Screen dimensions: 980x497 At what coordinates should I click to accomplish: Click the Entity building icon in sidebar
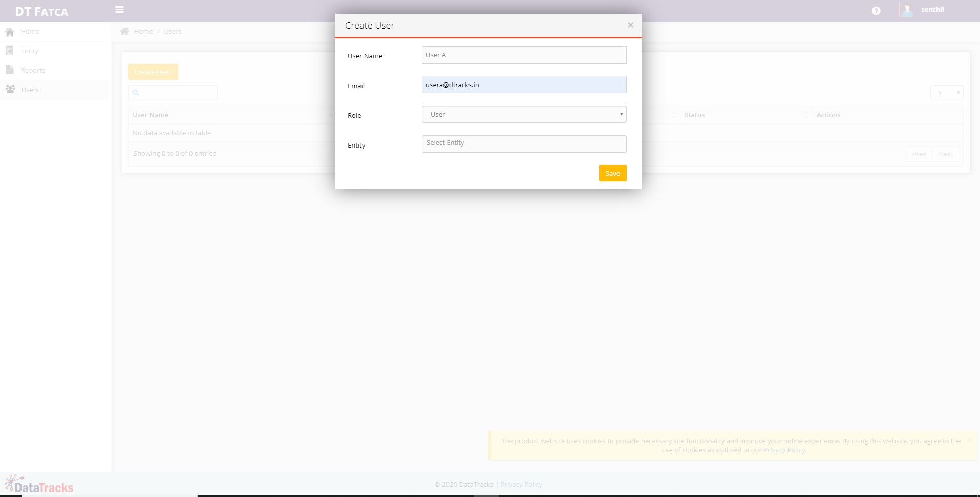coord(9,50)
